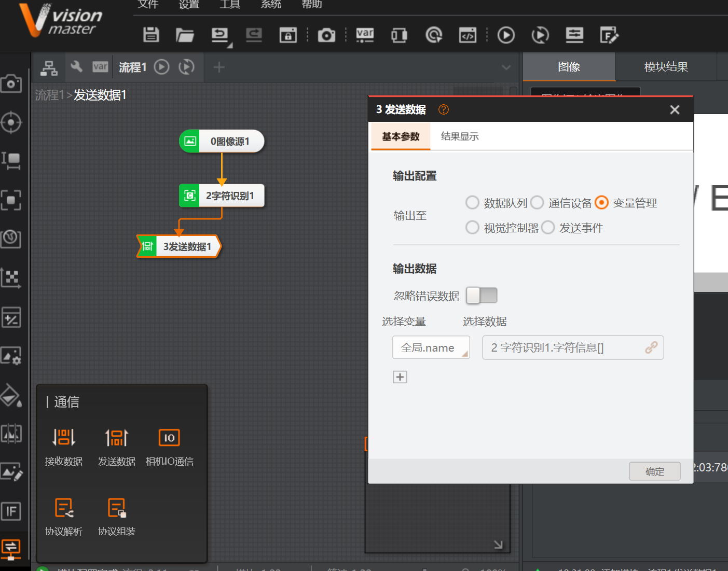Add a variable with the plus button
The height and width of the screenshot is (571, 728).
[400, 377]
